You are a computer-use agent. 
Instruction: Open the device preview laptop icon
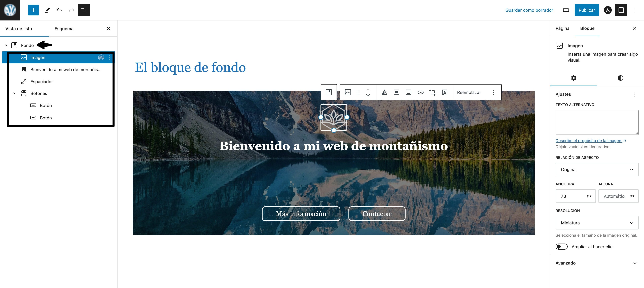click(x=566, y=10)
